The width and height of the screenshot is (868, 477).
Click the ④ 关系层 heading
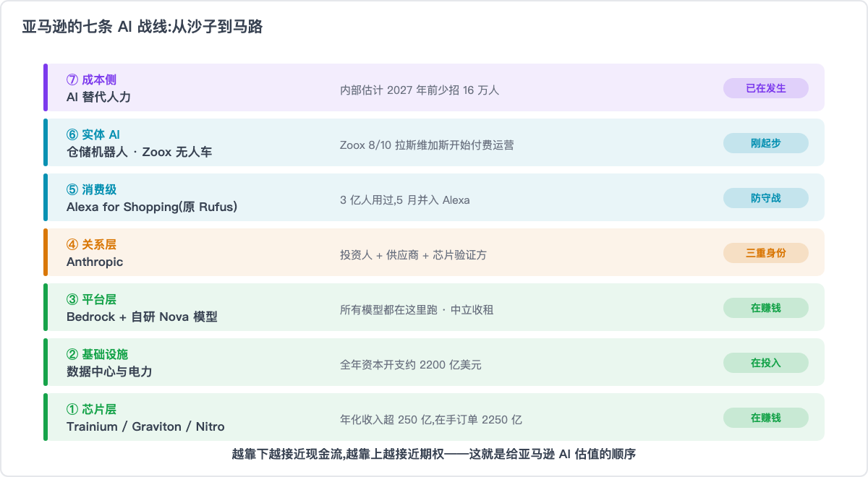tap(91, 244)
